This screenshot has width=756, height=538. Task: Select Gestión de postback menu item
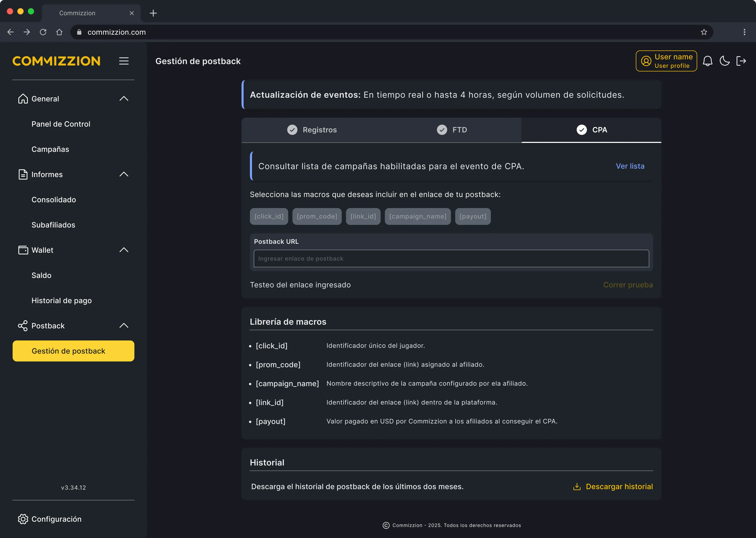coord(73,351)
